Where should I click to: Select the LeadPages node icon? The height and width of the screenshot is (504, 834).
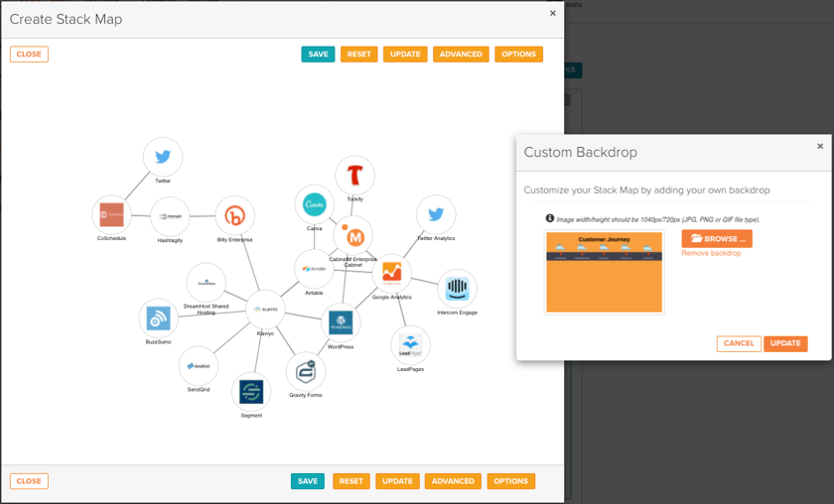pyautogui.click(x=411, y=345)
